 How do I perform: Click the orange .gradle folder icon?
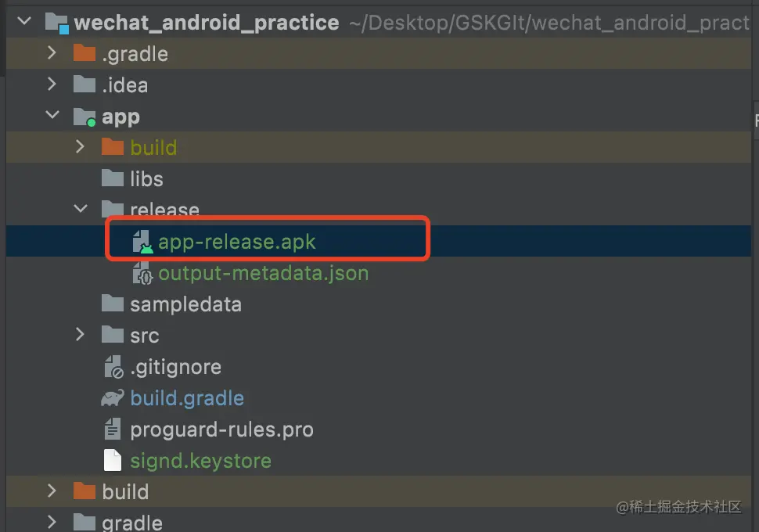(x=84, y=54)
